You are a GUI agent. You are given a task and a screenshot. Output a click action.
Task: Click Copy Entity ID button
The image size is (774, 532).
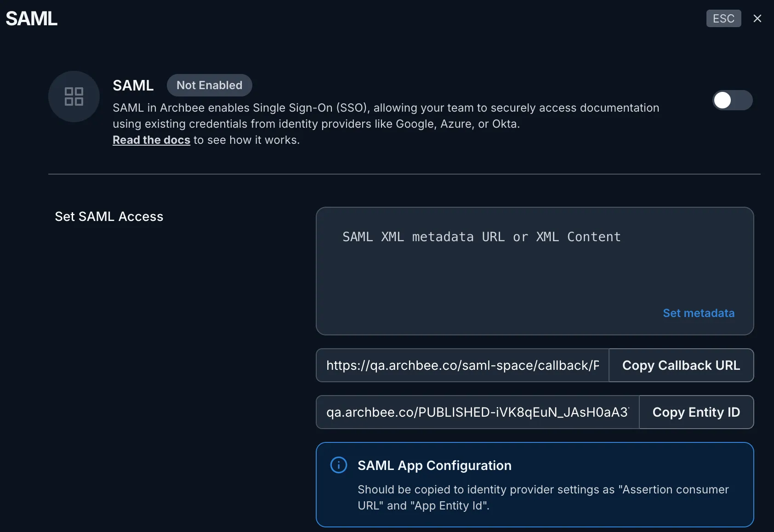(x=696, y=412)
